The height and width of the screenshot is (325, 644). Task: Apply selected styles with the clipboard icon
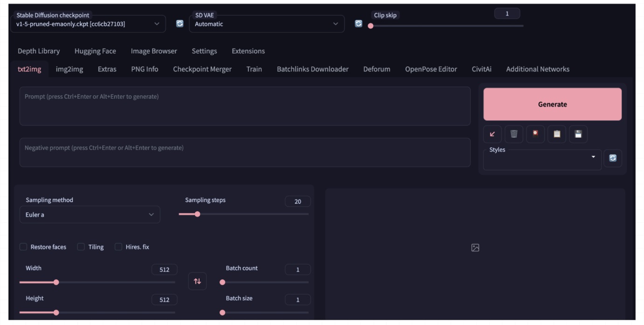tap(557, 134)
